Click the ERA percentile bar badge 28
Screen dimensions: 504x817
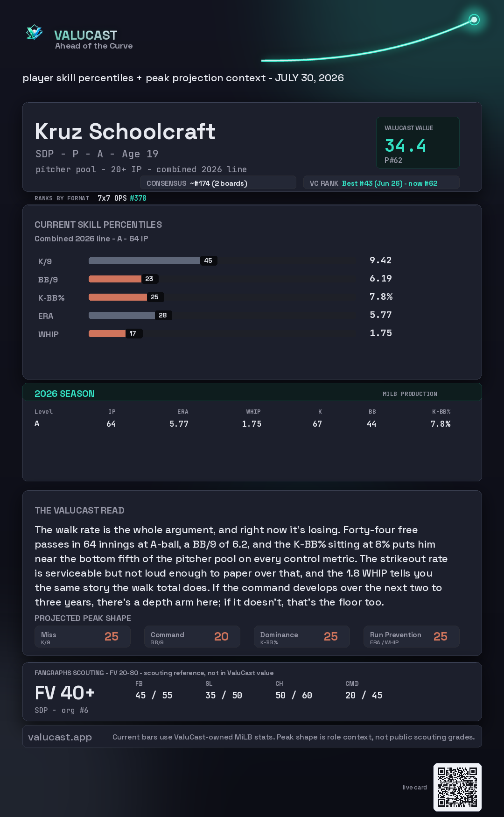click(x=163, y=315)
